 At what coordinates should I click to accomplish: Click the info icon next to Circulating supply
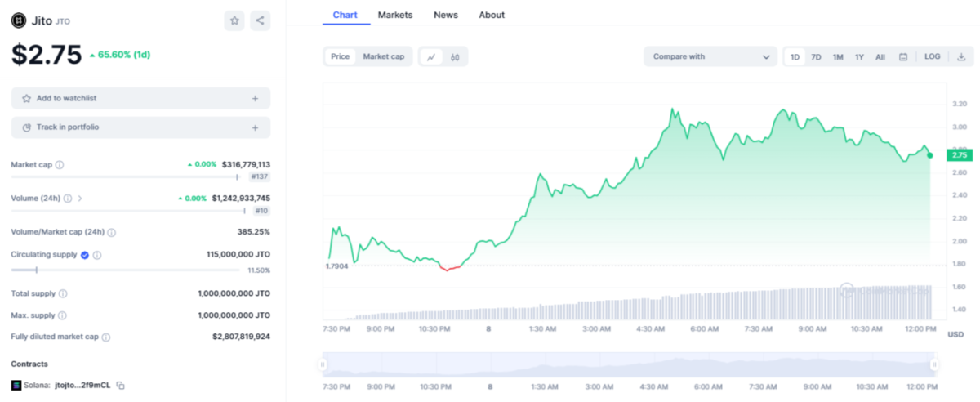[97, 255]
